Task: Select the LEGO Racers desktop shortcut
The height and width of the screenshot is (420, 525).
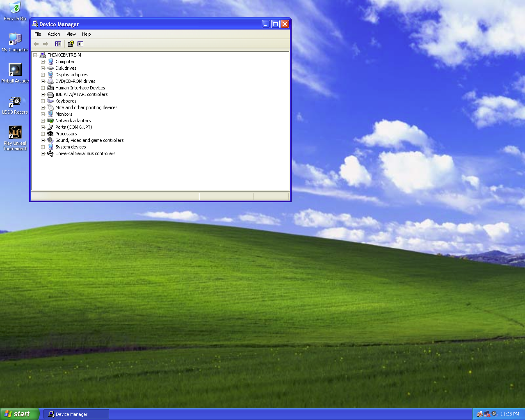Action: pyautogui.click(x=15, y=105)
